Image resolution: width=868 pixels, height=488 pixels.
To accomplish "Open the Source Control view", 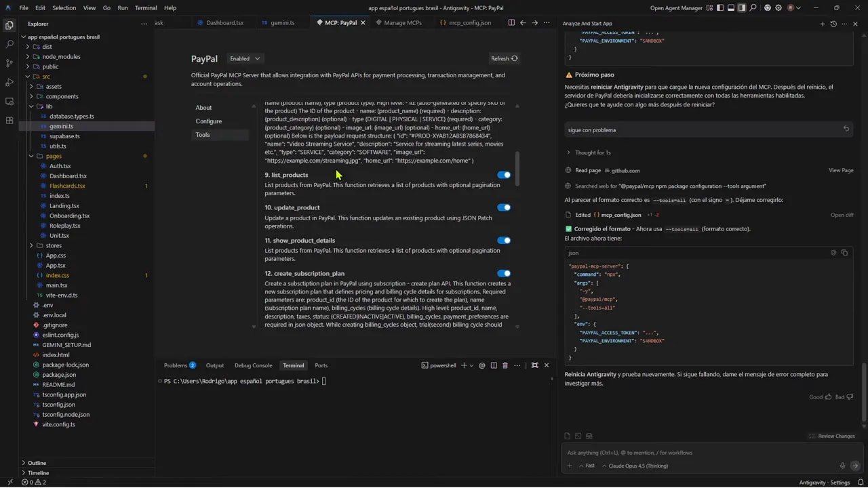I will coord(9,63).
